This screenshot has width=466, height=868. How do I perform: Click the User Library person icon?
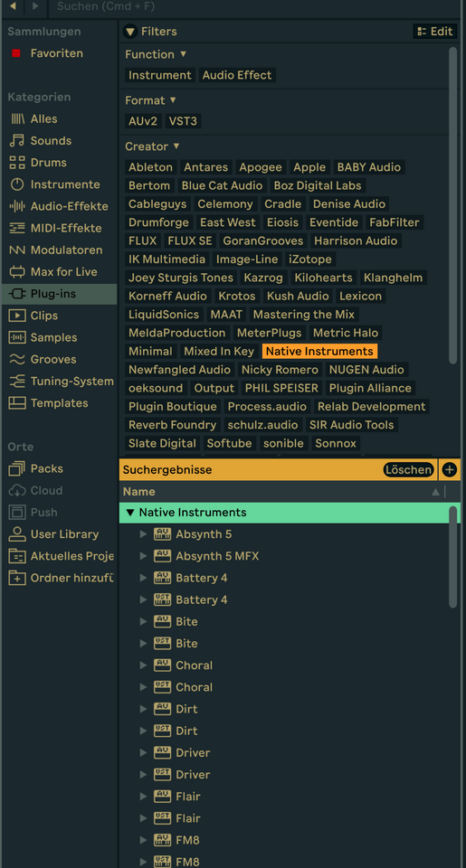[x=17, y=534]
